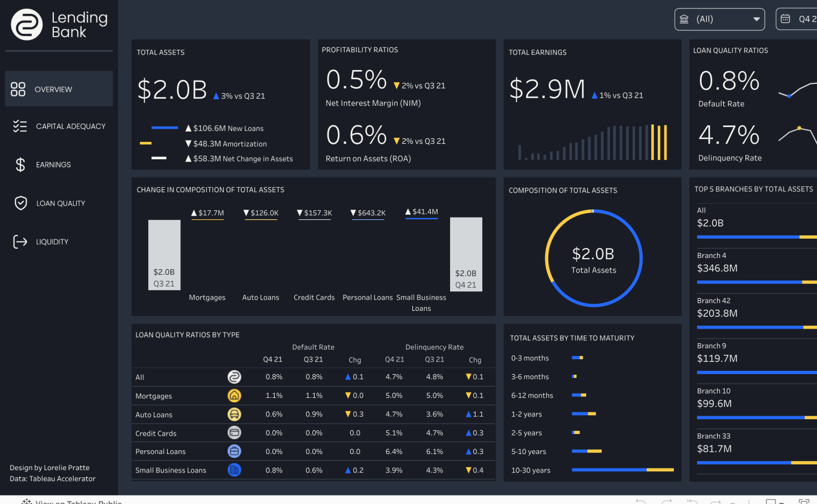Screen dimensions: 817x504
Task: Click the Overview grid icon in sidebar
Action: pos(18,89)
